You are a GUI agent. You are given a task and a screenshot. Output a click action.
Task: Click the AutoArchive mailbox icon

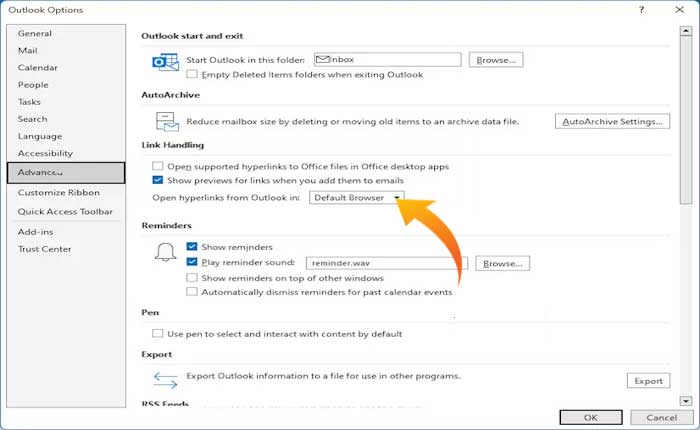pos(165,122)
